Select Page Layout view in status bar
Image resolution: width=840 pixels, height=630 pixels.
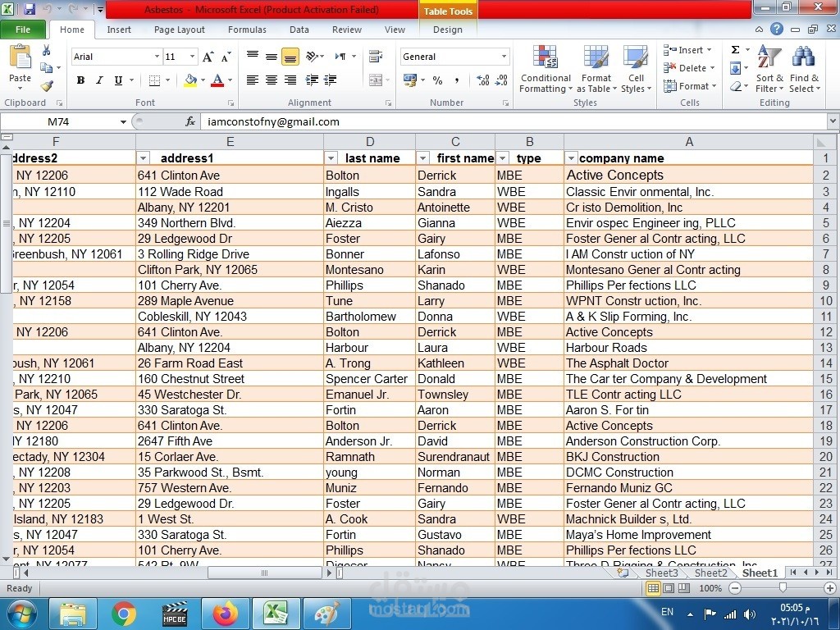(x=669, y=587)
